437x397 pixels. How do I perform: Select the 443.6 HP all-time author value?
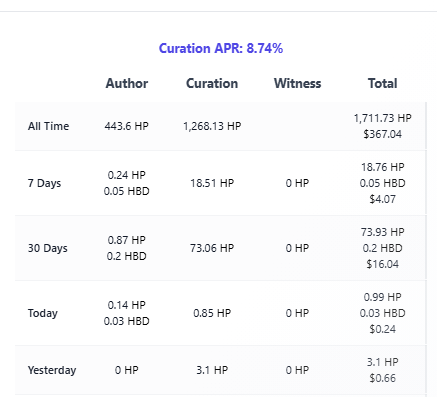point(127,126)
